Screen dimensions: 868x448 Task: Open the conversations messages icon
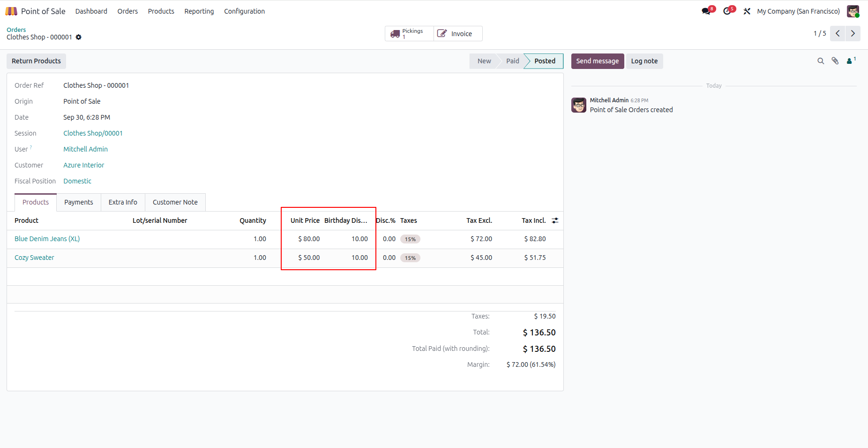coord(706,11)
